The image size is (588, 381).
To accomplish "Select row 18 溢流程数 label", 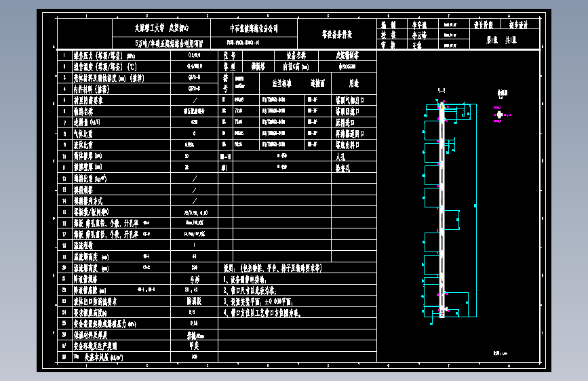I will (x=83, y=245).
